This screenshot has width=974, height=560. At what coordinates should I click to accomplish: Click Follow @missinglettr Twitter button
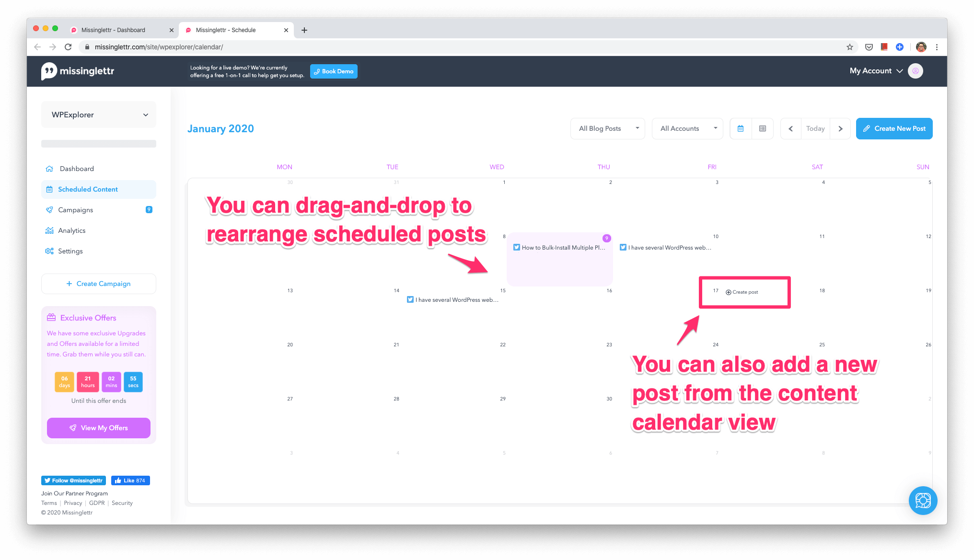tap(73, 480)
